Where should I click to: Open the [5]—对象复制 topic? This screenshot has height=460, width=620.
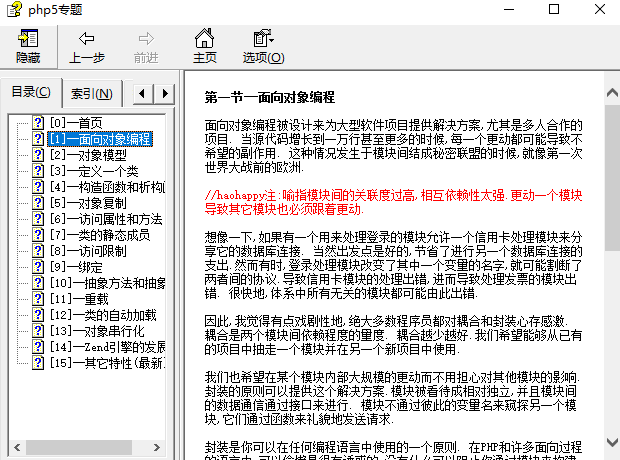(x=88, y=203)
